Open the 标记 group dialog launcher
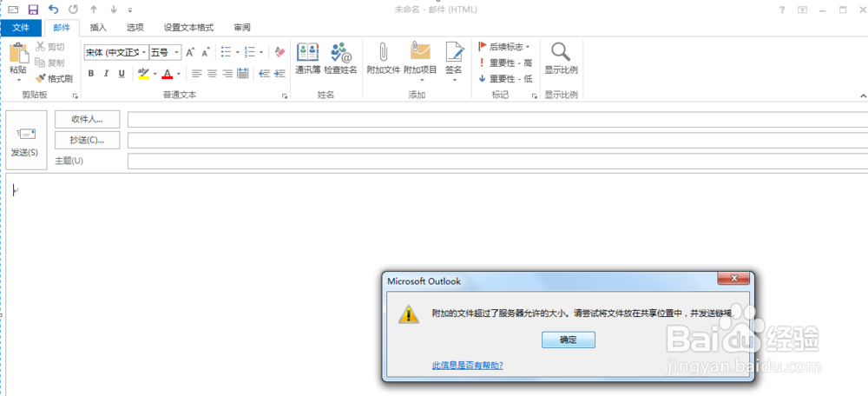 point(535,96)
